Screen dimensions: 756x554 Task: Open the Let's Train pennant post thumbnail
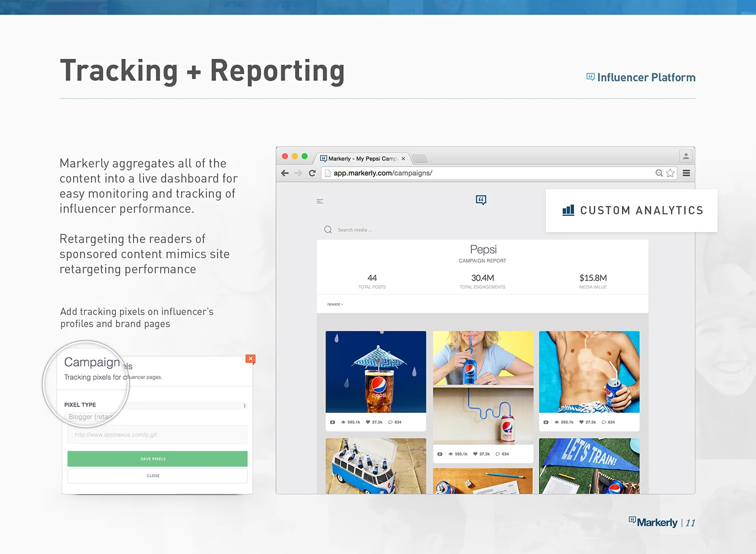click(589, 466)
